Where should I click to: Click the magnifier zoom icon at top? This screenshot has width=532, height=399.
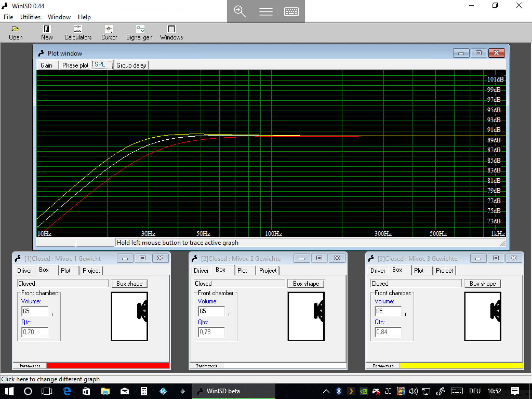239,11
